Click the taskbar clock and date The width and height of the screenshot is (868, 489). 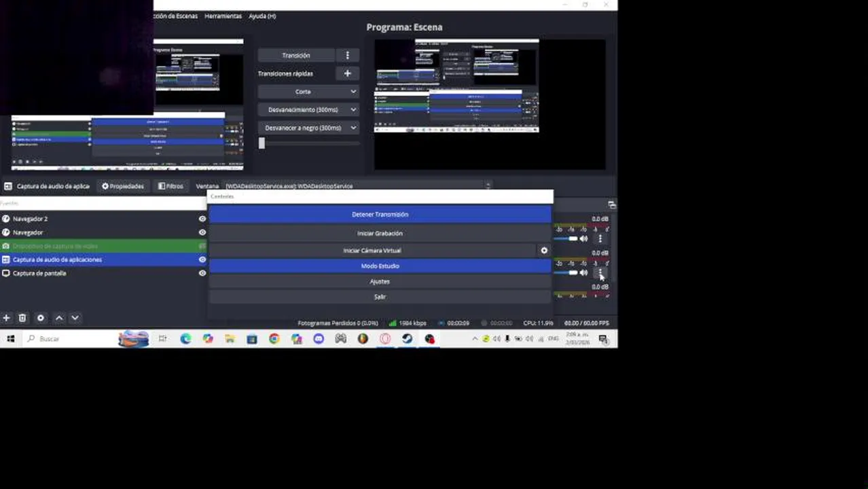coord(578,338)
